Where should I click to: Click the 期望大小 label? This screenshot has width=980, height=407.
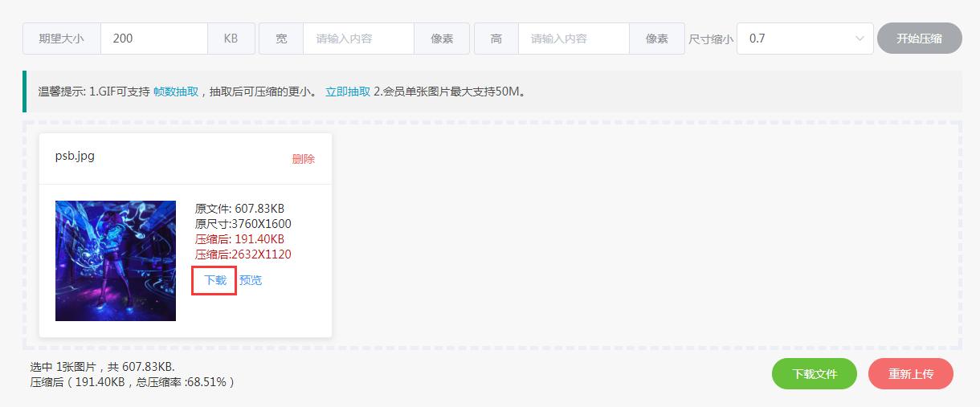click(x=62, y=39)
